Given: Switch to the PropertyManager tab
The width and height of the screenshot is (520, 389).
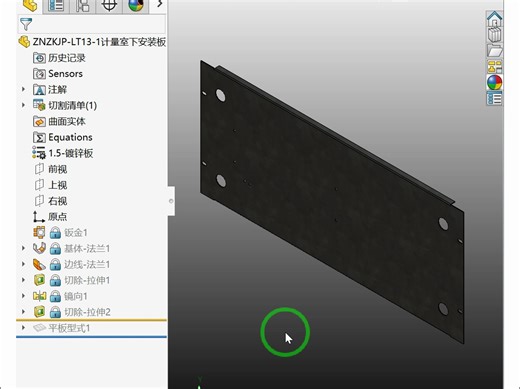Looking at the screenshot, I should pyautogui.click(x=56, y=5).
